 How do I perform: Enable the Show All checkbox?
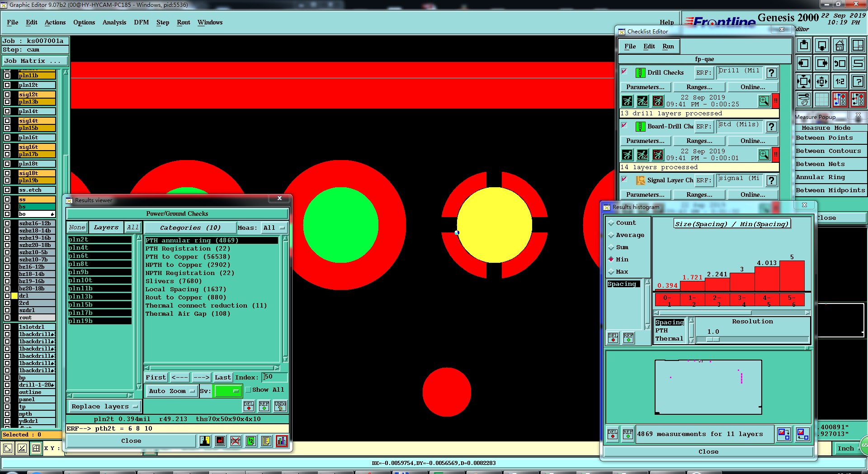248,390
